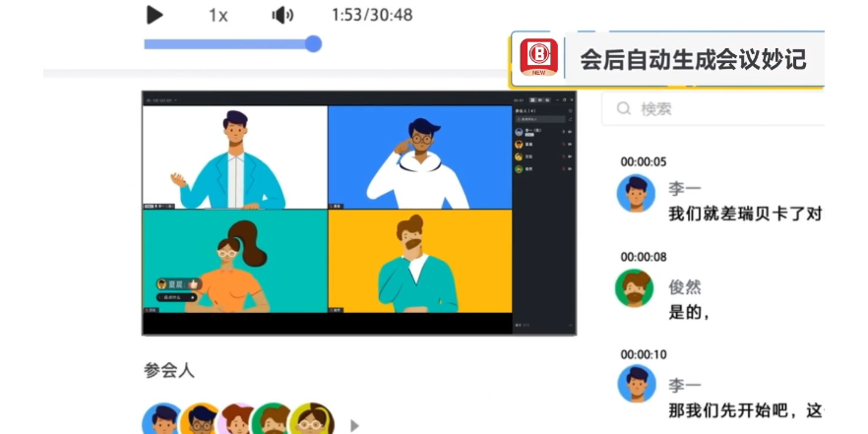Jump to timestamp 00:00:08

[643, 257]
